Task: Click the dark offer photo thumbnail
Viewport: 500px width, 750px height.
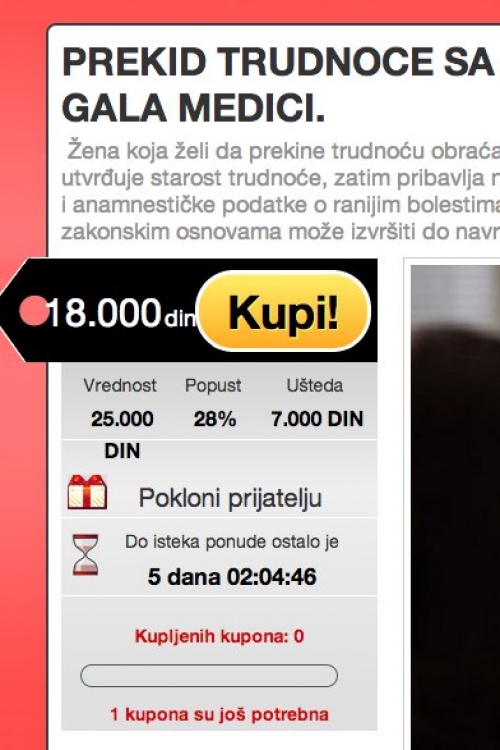Action: coord(456,507)
